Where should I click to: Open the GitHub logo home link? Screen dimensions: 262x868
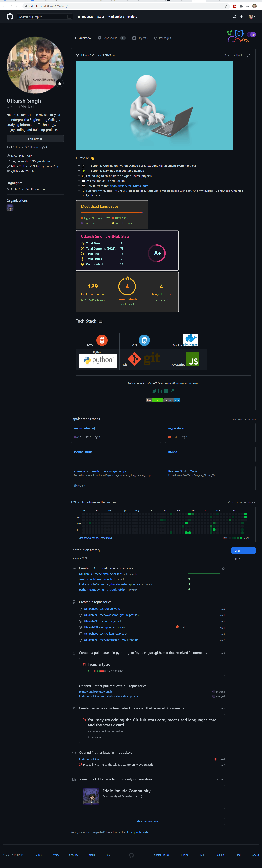pos(10,16)
